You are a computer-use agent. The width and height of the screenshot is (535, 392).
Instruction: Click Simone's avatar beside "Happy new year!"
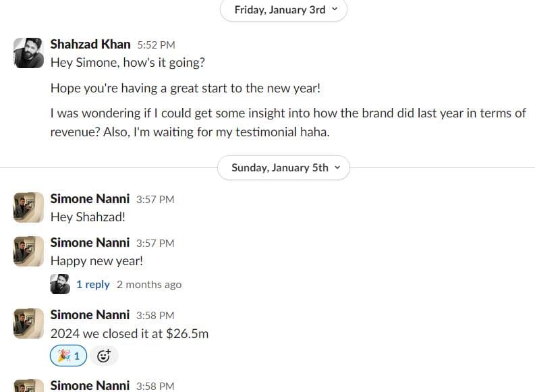(28, 251)
